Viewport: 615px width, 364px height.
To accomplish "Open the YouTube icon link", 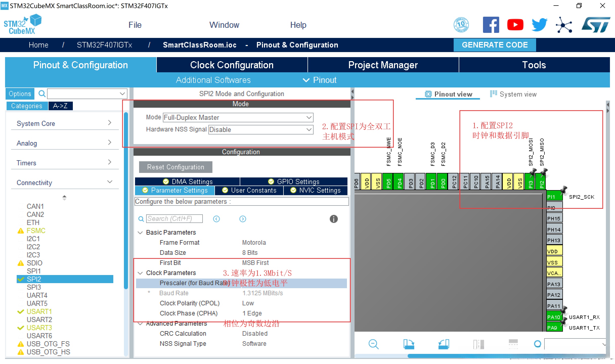I will coord(515,25).
